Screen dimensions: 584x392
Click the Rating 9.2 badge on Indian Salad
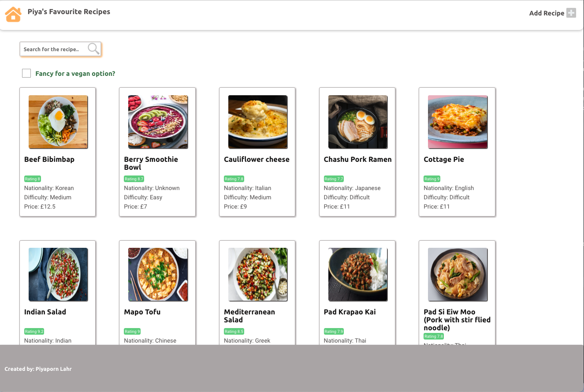[34, 331]
